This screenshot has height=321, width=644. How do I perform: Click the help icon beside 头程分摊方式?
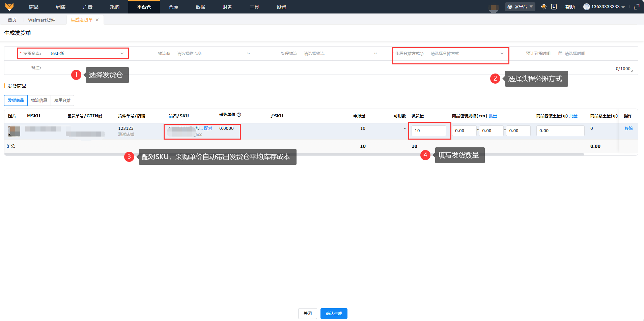[x=422, y=54]
